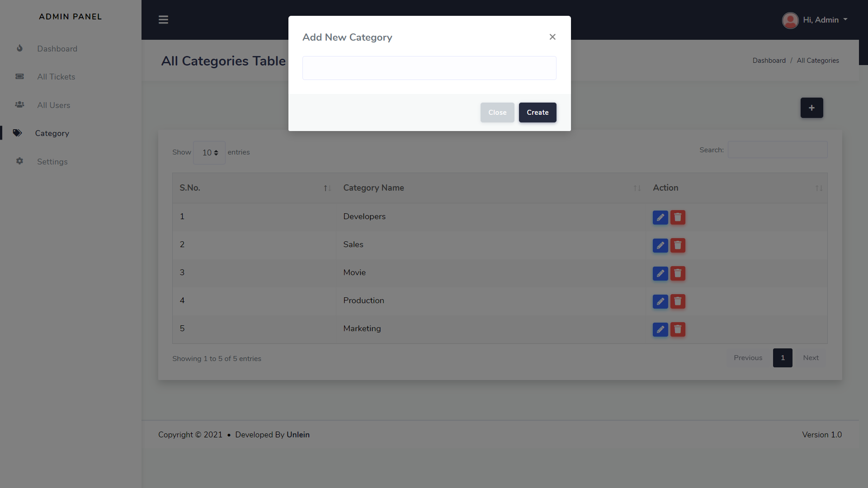Click the trash icon for the Production row
The height and width of the screenshot is (488, 868).
[678, 301]
